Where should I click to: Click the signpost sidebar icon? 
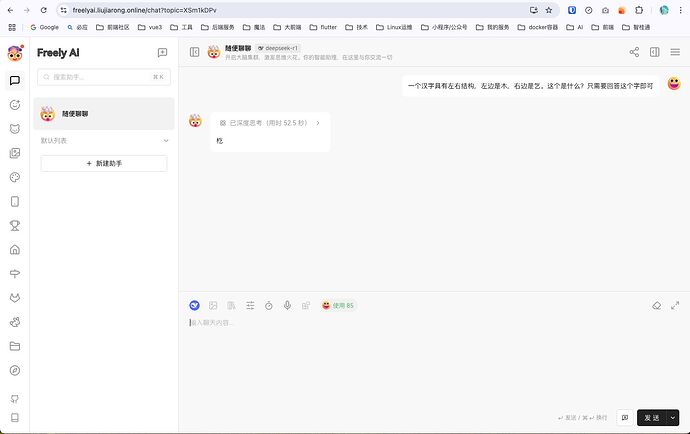(15, 274)
